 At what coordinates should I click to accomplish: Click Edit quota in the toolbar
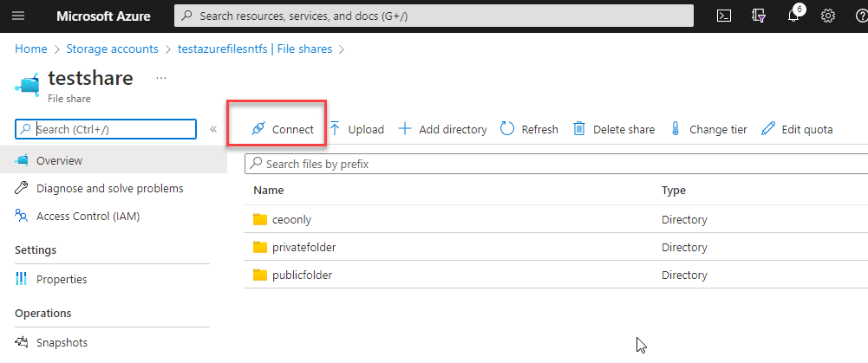[x=797, y=129]
